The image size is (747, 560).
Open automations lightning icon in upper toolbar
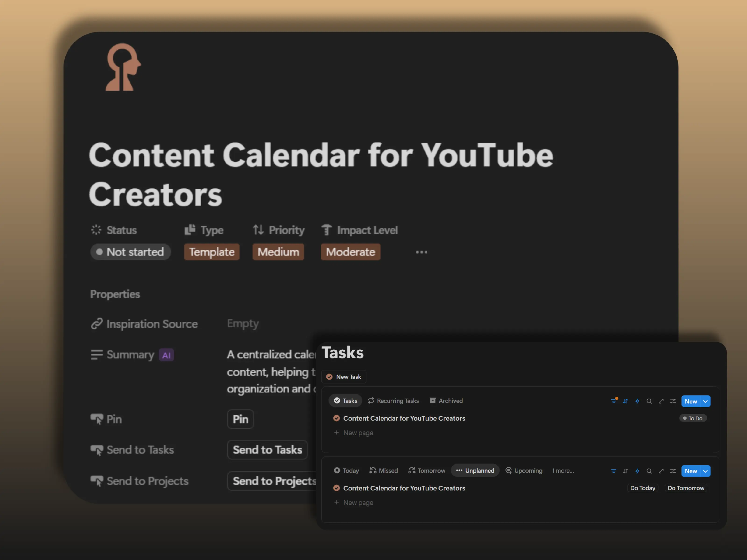[637, 401]
